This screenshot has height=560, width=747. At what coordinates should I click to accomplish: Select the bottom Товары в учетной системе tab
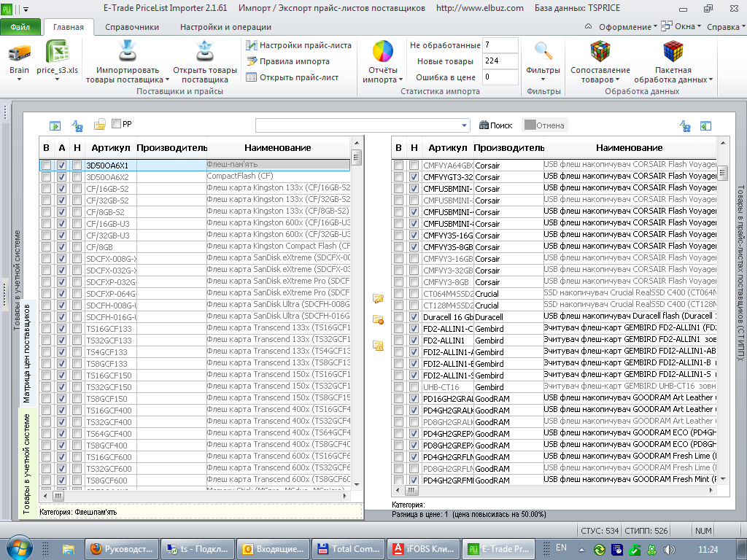27,464
